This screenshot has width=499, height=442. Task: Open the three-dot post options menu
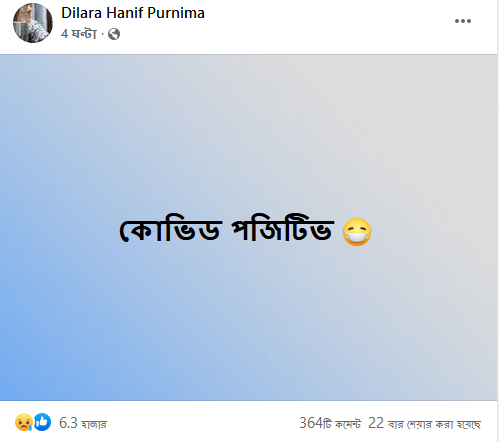(x=463, y=21)
